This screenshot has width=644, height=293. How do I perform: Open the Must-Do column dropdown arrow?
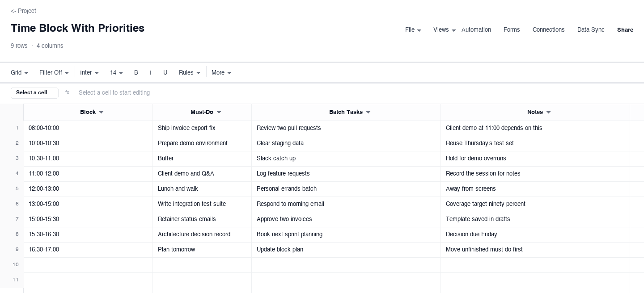[219, 113]
